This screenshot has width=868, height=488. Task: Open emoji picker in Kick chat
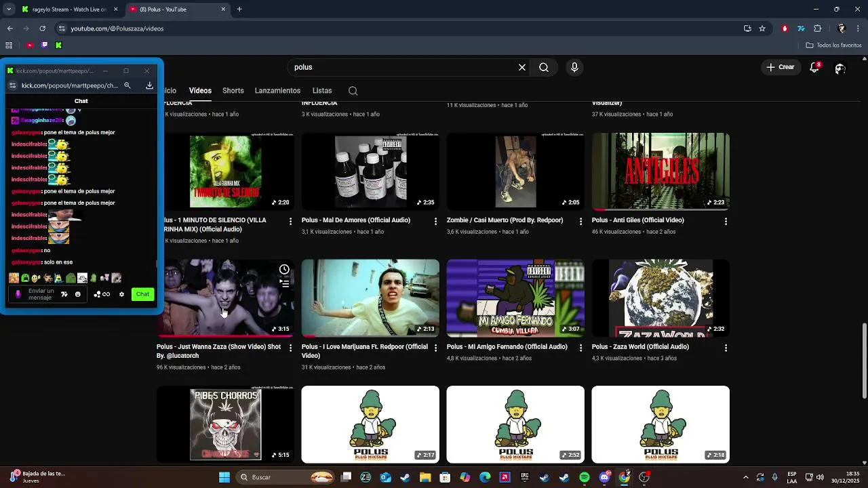(x=77, y=294)
